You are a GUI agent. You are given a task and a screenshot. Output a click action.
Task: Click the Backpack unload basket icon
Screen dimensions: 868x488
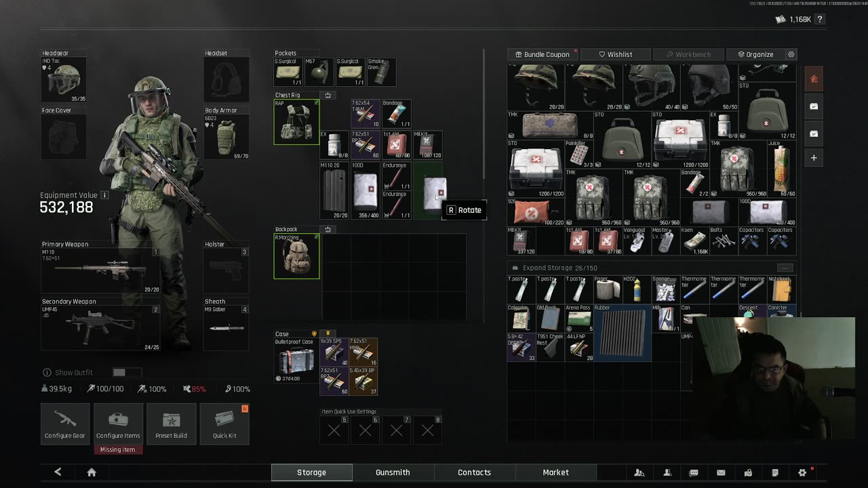[328, 230]
